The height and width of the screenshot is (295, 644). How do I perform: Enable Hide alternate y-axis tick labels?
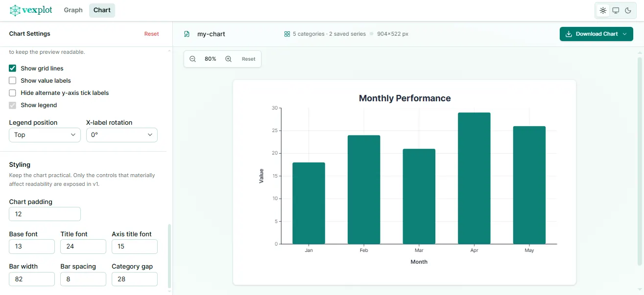click(12, 92)
